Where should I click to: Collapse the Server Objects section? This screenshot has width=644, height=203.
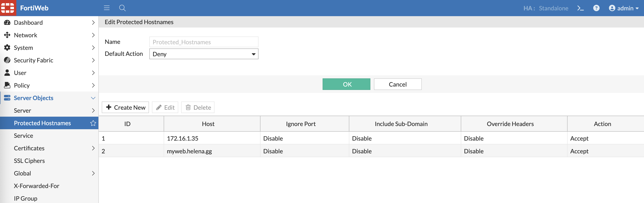pyautogui.click(x=93, y=98)
